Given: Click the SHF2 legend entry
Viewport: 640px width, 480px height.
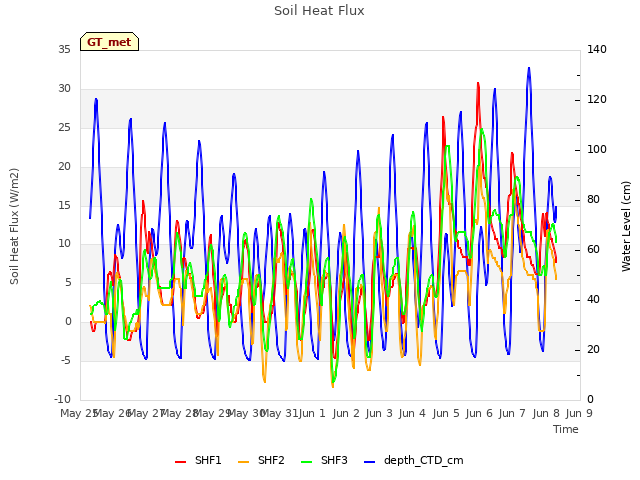Looking at the screenshot, I should coord(261,460).
